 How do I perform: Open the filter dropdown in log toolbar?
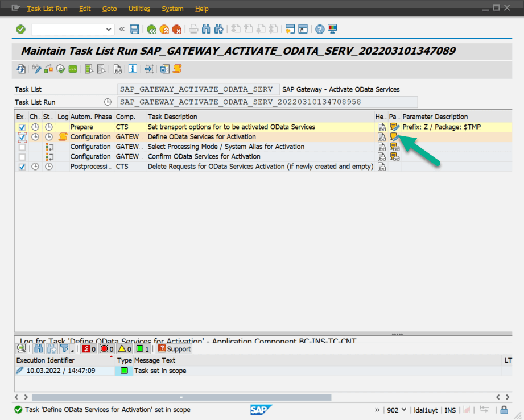tap(65, 349)
